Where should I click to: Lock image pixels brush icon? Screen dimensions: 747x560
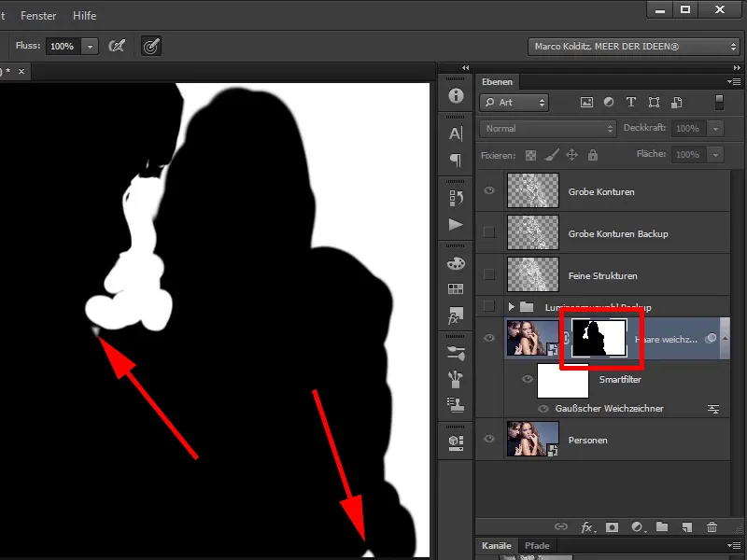pyautogui.click(x=552, y=155)
